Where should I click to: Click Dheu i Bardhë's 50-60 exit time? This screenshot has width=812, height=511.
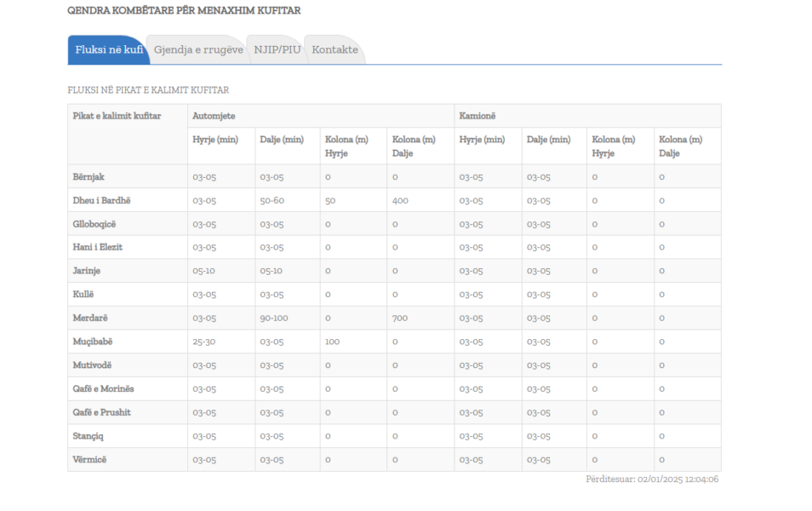272,201
